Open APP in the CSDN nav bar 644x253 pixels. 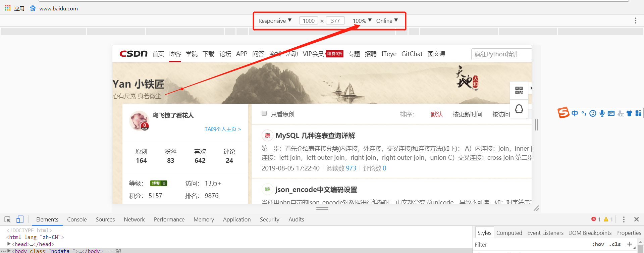[x=241, y=54]
